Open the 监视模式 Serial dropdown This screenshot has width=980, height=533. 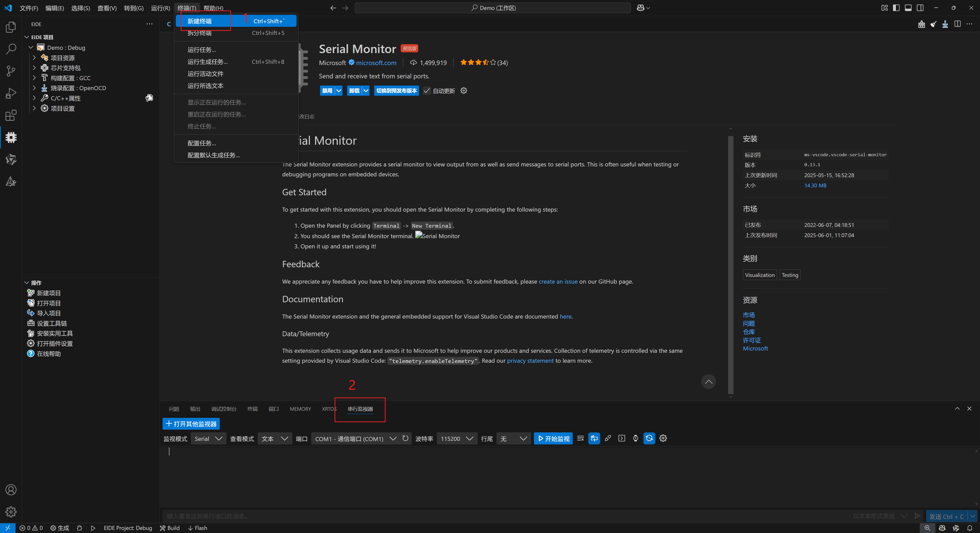click(x=208, y=439)
